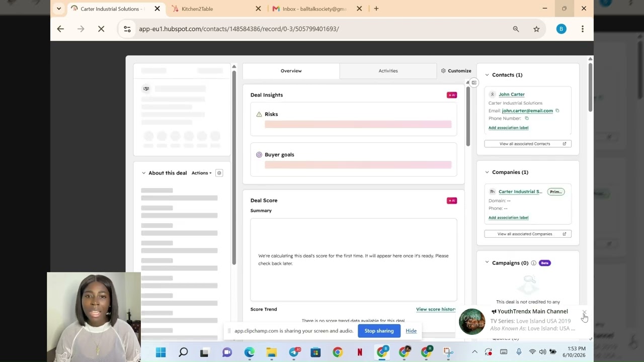Click the Prim... label on company
Image resolution: width=644 pixels, height=362 pixels.
pyautogui.click(x=555, y=192)
